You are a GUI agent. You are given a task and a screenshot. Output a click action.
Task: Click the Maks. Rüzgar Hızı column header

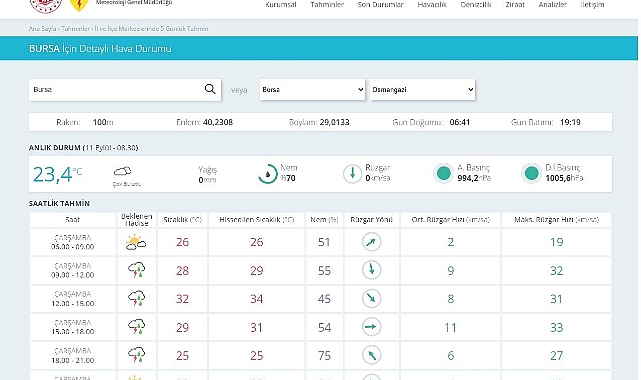556,220
